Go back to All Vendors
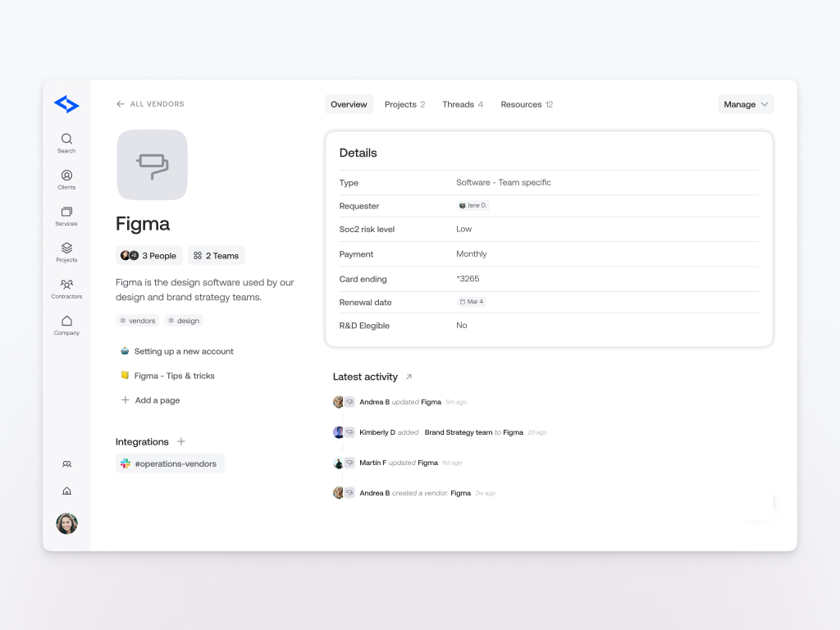Image resolution: width=840 pixels, height=630 pixels. pyautogui.click(x=151, y=104)
